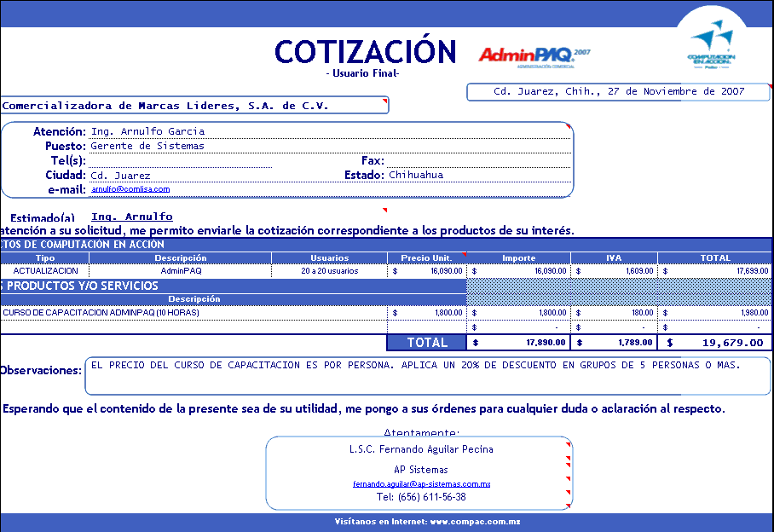Image resolution: width=774 pixels, height=532 pixels.
Task: Click the AdminPAQ cell under Descripción
Action: click(181, 271)
